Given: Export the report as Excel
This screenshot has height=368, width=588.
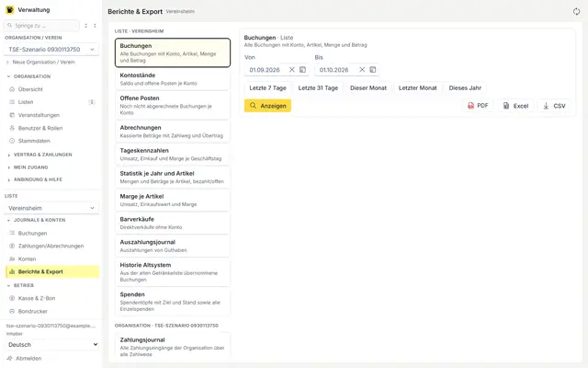Looking at the screenshot, I should pos(516,106).
